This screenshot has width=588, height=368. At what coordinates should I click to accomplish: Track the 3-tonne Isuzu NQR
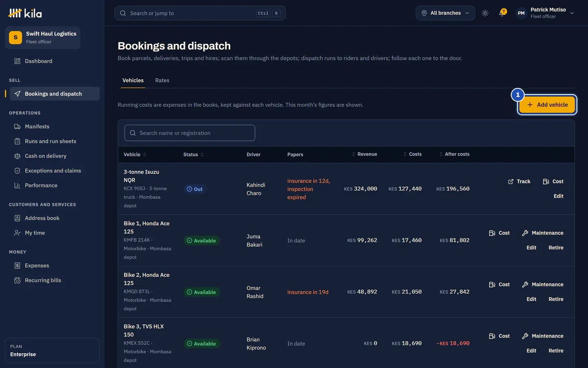[x=519, y=182]
